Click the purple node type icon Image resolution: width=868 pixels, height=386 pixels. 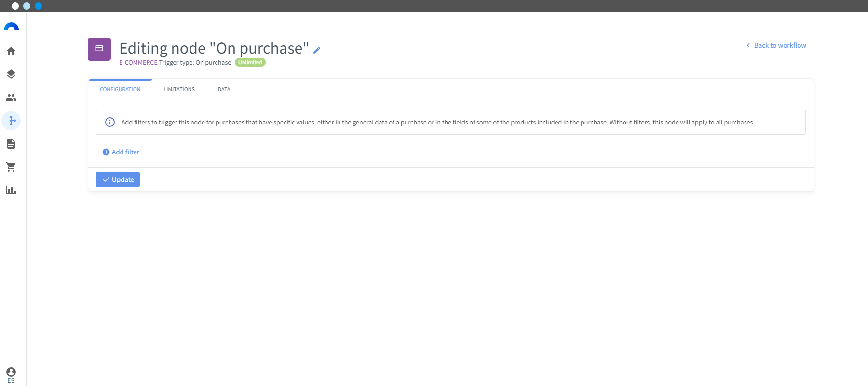point(99,49)
